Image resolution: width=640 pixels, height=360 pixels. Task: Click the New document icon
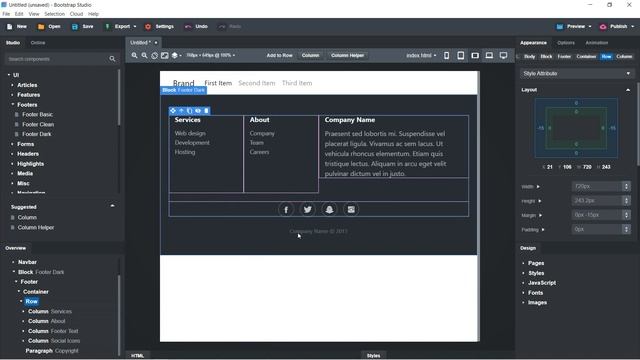tap(9, 27)
